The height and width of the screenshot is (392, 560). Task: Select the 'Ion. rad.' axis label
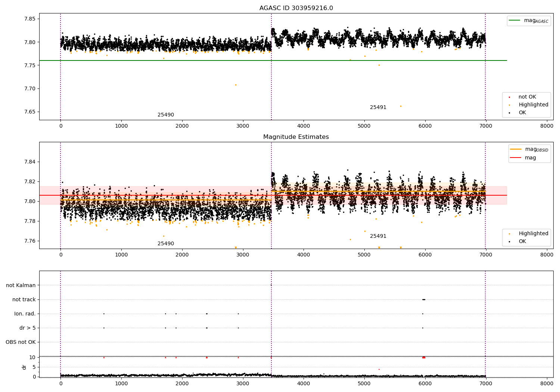[25, 314]
